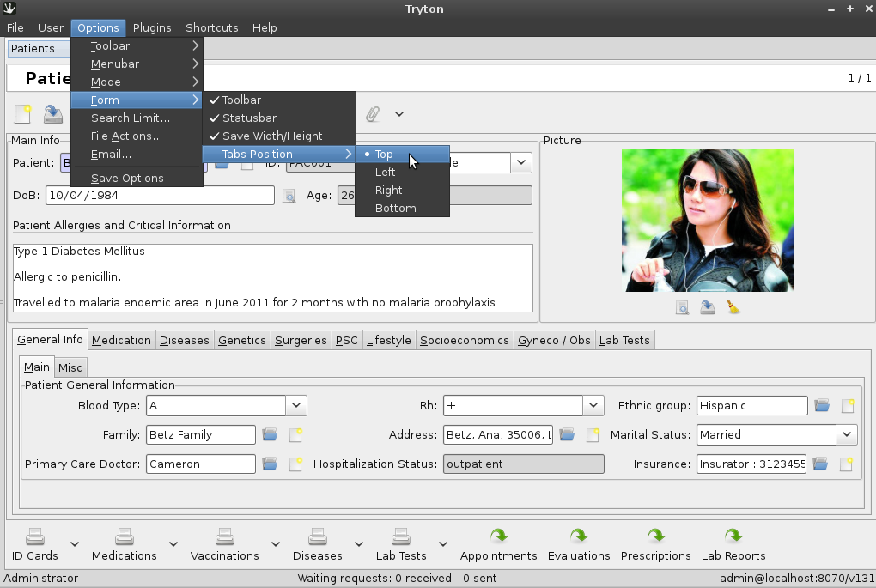Click the DoB date input field
The width and height of the screenshot is (876, 588).
[x=159, y=196]
